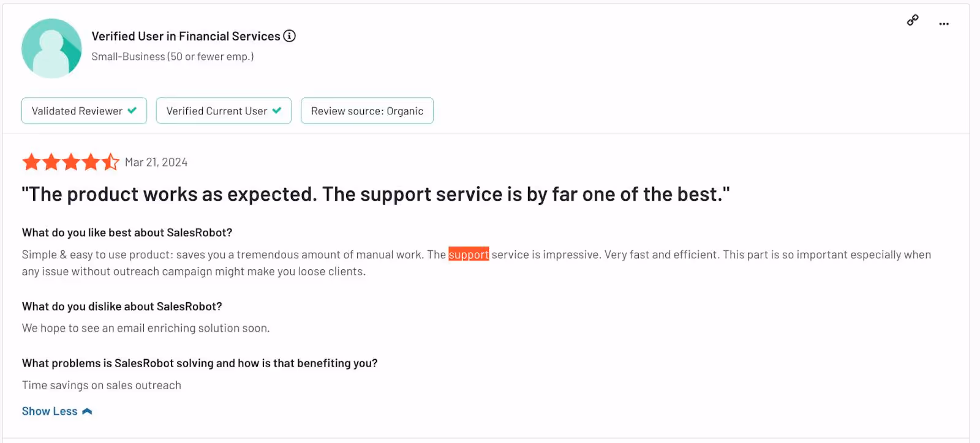
Task: Click the first orange rating star
Action: coord(31,162)
